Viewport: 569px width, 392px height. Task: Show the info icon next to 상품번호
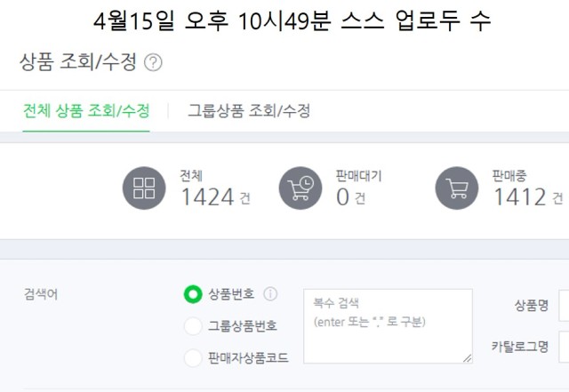point(270,293)
